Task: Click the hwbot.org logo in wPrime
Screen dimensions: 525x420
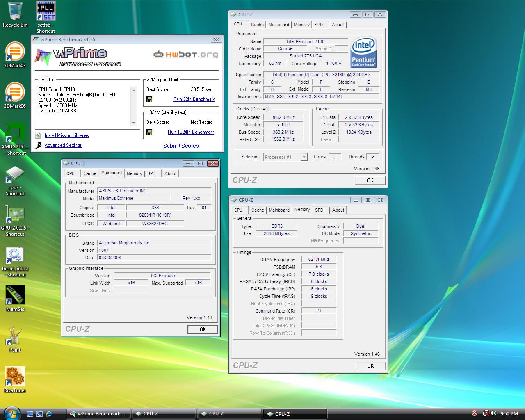Action: (x=185, y=54)
